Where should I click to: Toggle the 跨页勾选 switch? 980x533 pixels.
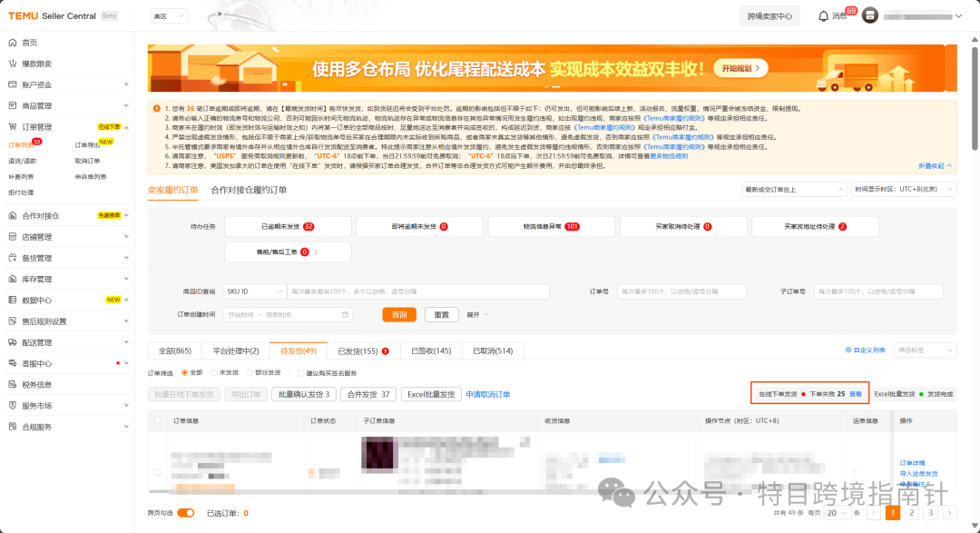pyautogui.click(x=186, y=513)
